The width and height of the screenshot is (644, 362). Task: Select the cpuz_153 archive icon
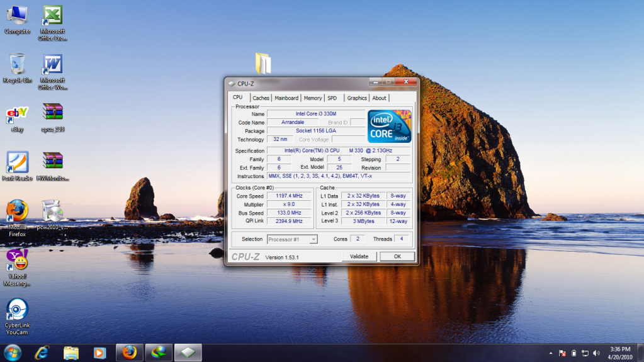pos(53,118)
